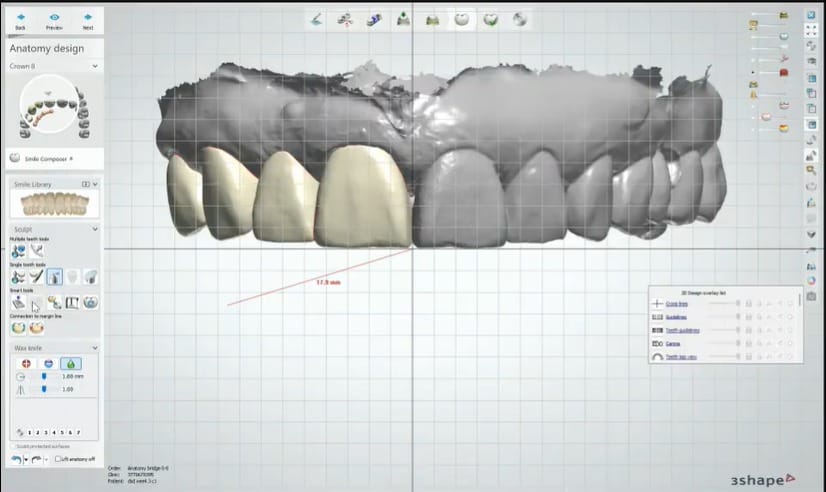The image size is (826, 492).
Task: Click the camera snapshot icon in right toolbar
Action: (x=811, y=296)
